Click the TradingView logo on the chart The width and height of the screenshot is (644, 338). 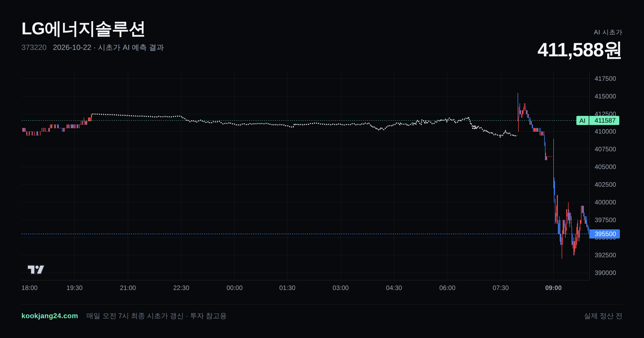36,269
